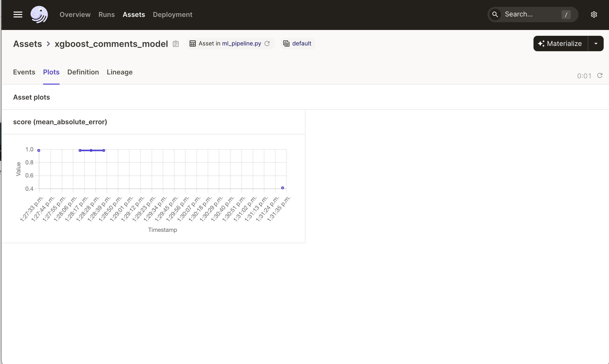Click the table icon next to default repository
Screen dimensions: 609x364
click(286, 43)
